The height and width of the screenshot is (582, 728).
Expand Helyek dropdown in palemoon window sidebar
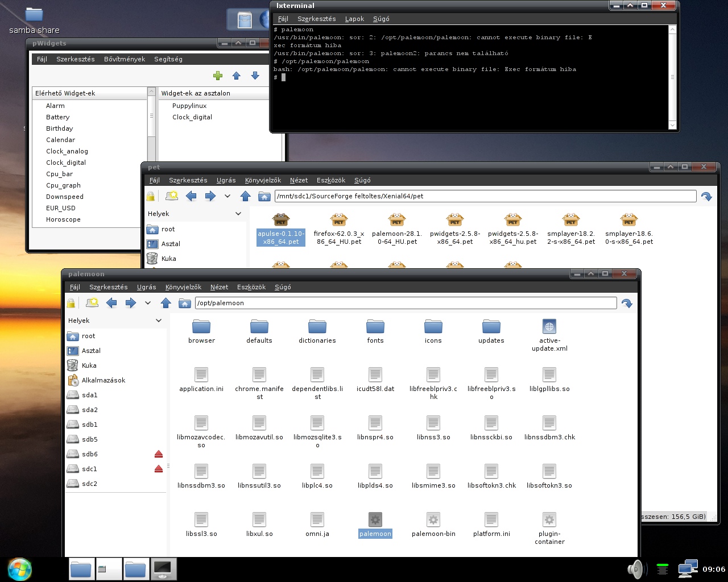pos(159,321)
